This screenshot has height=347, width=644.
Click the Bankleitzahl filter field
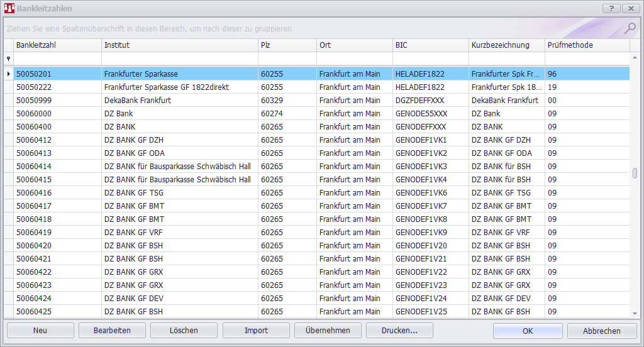pyautogui.click(x=57, y=58)
